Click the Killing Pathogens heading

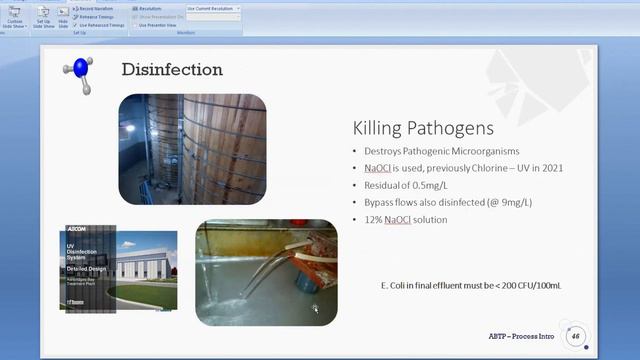click(423, 128)
